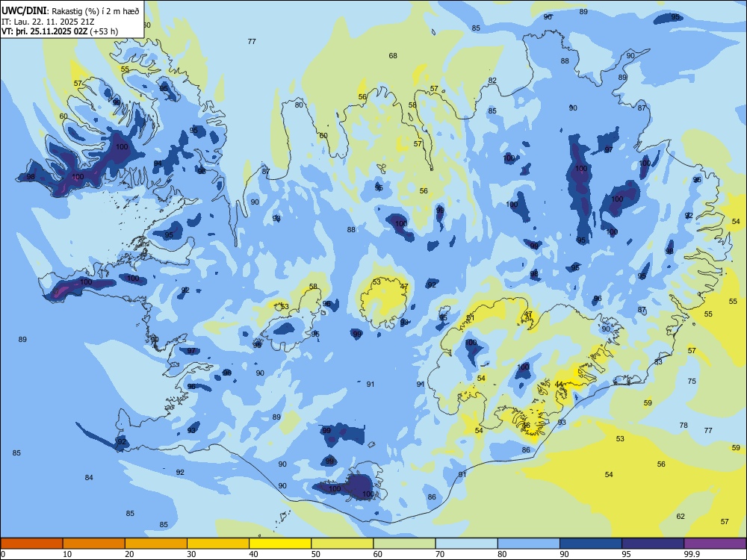Viewport: 747px width, 560px height.
Task: Choose the 70–80 pale blue legend swatch
Action: coord(466,544)
